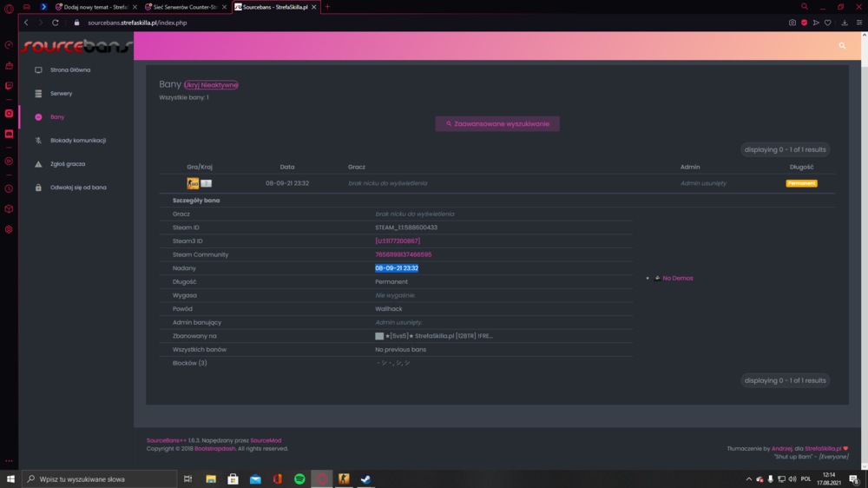Open the Opera GX main menu logo
868x488 pixels.
click(x=9, y=9)
